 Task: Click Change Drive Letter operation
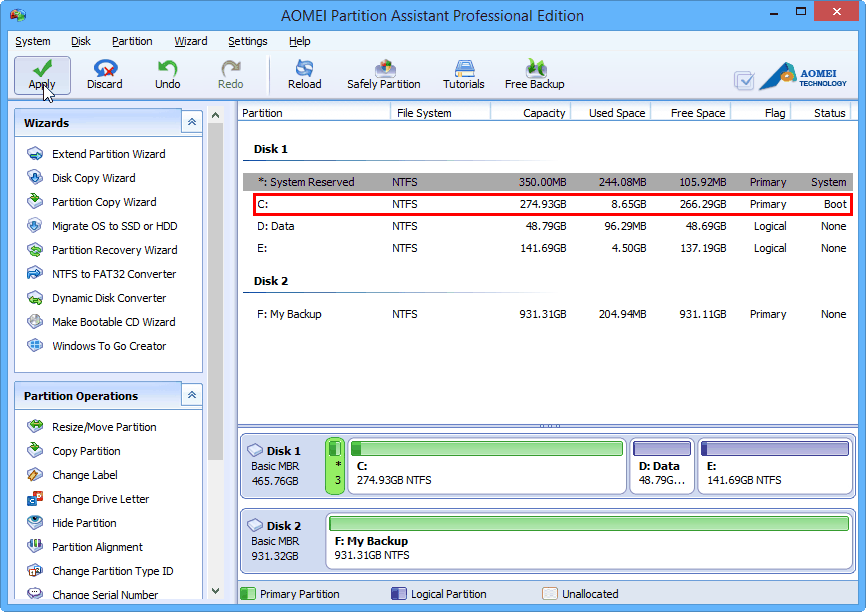tap(98, 499)
